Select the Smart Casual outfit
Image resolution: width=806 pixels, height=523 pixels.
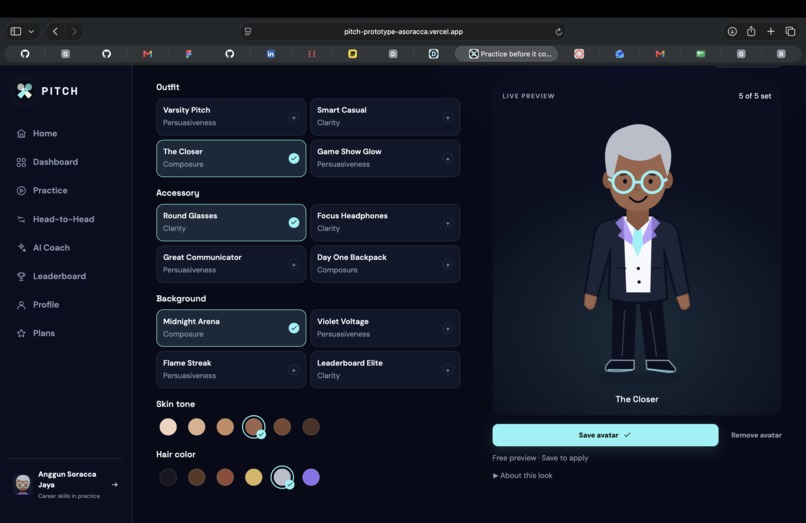(x=385, y=117)
